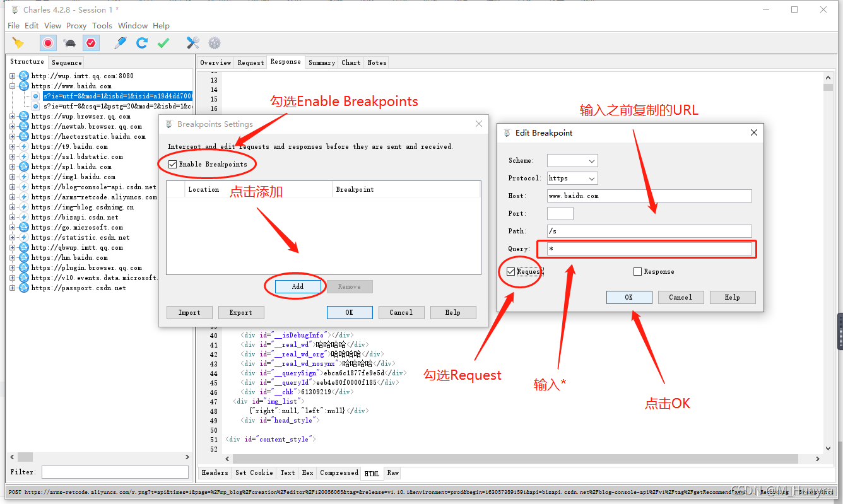Open the Proxy menu

coord(76,26)
